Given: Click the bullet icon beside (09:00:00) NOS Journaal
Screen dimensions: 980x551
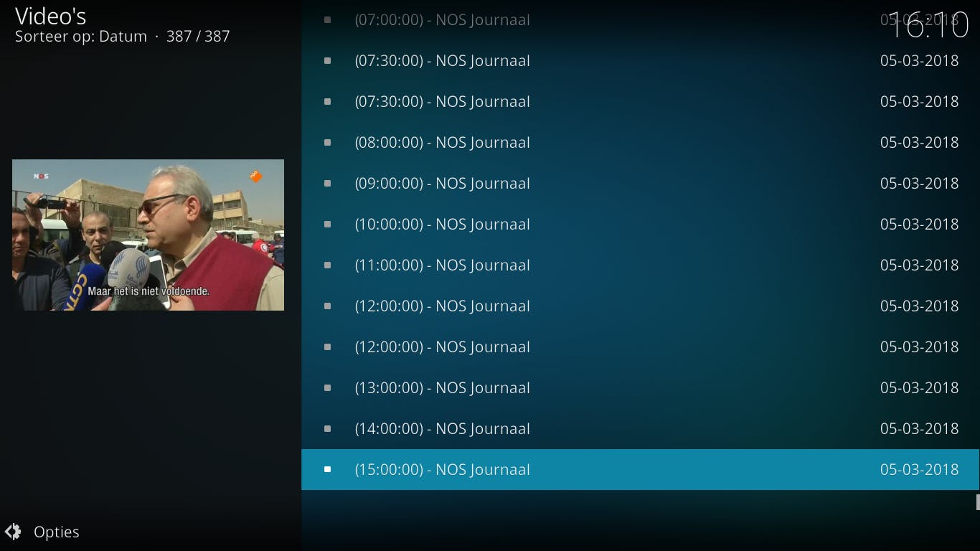Looking at the screenshot, I should tap(328, 183).
